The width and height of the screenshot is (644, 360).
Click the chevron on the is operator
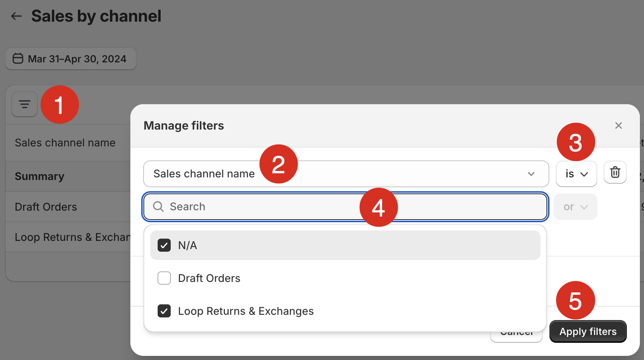(584, 174)
